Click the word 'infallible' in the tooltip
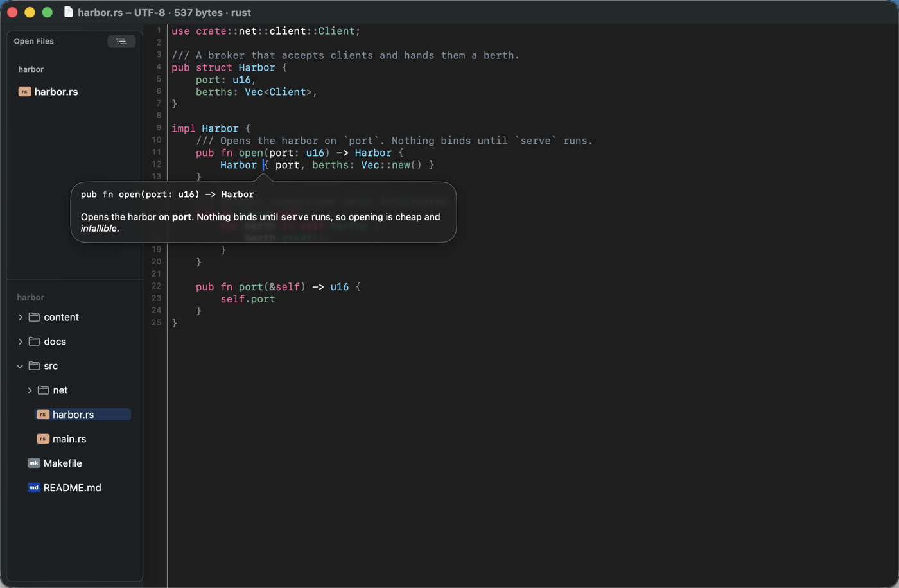 tap(99, 229)
